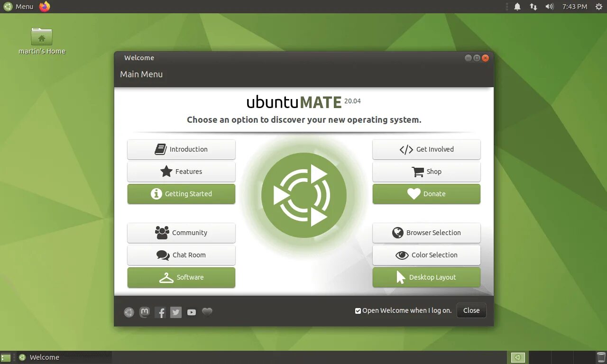Image resolution: width=607 pixels, height=364 pixels.
Task: Open the Chat Room
Action: click(x=181, y=255)
